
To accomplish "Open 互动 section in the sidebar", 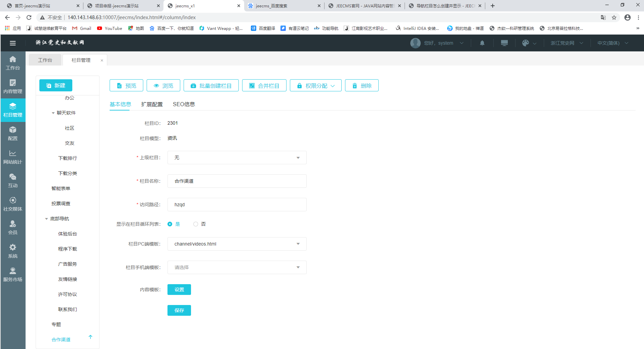I will pyautogui.click(x=13, y=181).
